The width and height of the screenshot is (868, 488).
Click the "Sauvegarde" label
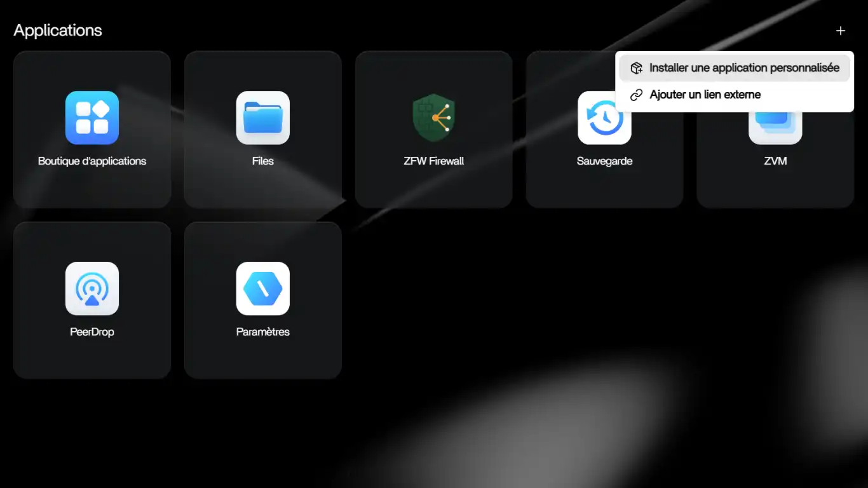click(x=604, y=161)
